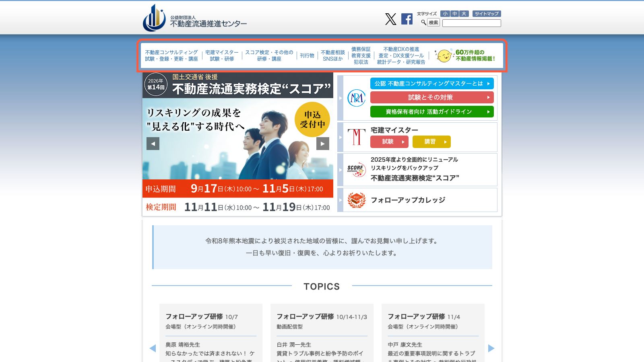
Task: Click the フォローアップカレッジ wreath emblem
Action: pyautogui.click(x=356, y=200)
